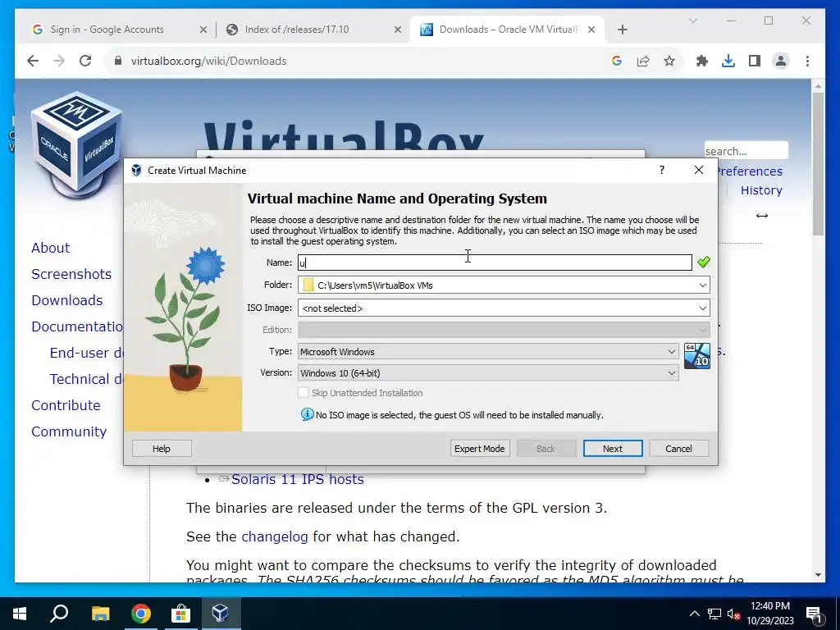The height and width of the screenshot is (630, 840).
Task: Open tab search chevron in Chrome title bar
Action: 692,21
